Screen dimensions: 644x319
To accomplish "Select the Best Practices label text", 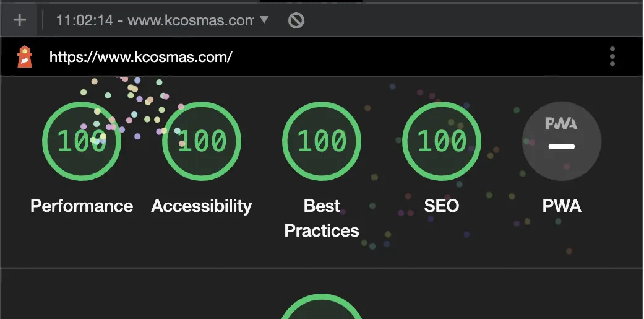I will [x=322, y=218].
